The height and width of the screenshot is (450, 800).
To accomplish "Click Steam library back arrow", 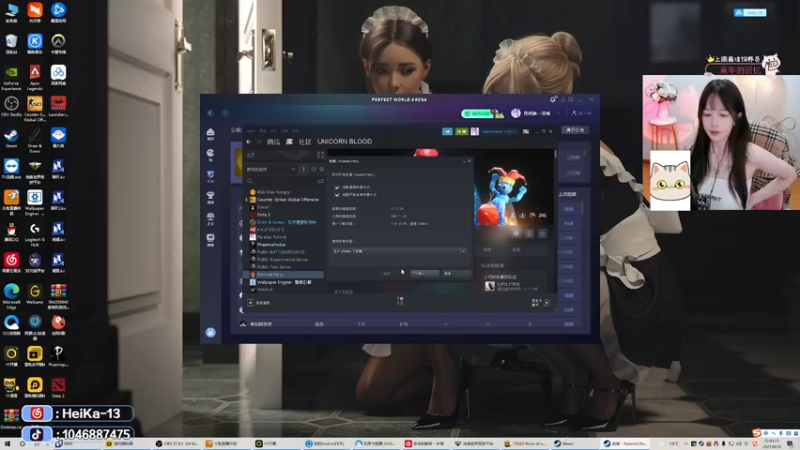I will coord(248,142).
